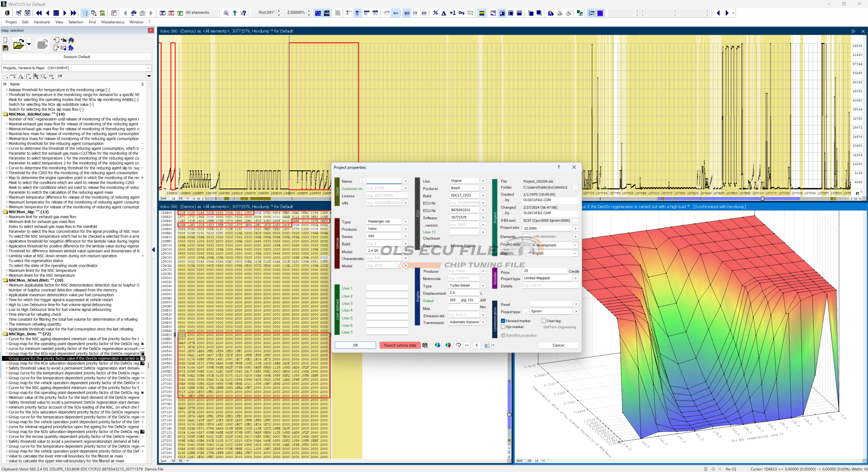Screen dimensions: 868x472
Task: Click the FF hexadecimal display icon
Action: click(415, 13)
